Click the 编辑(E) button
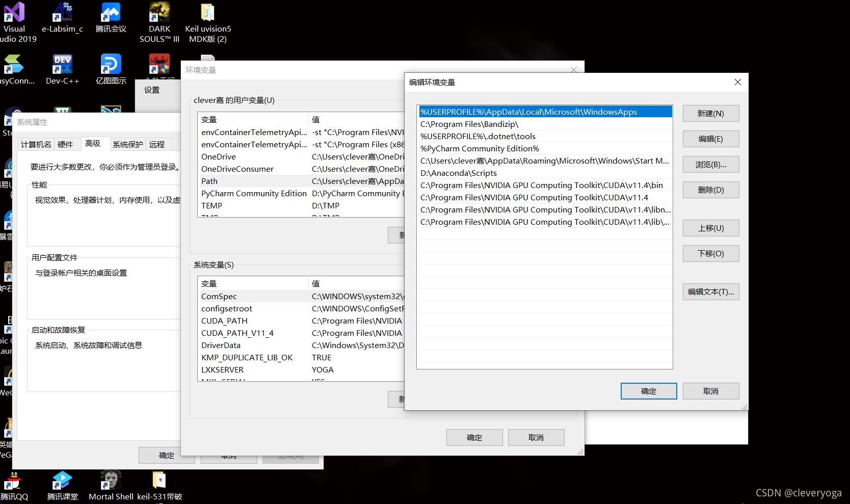The width and height of the screenshot is (850, 504). click(711, 139)
